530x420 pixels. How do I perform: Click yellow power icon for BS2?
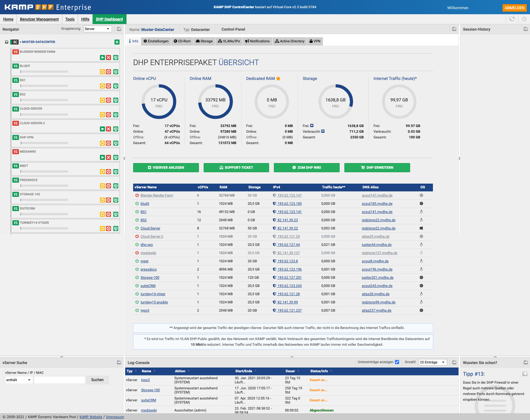[x=102, y=100]
